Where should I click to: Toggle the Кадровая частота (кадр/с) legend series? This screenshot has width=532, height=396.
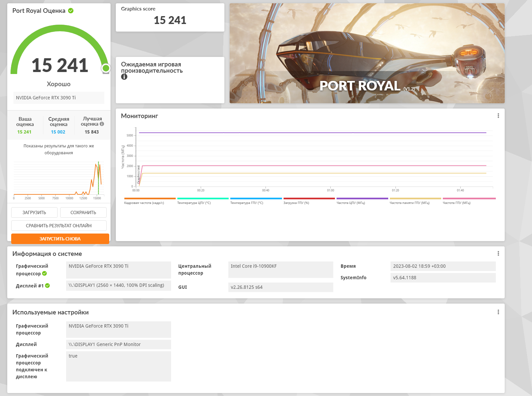(150, 201)
